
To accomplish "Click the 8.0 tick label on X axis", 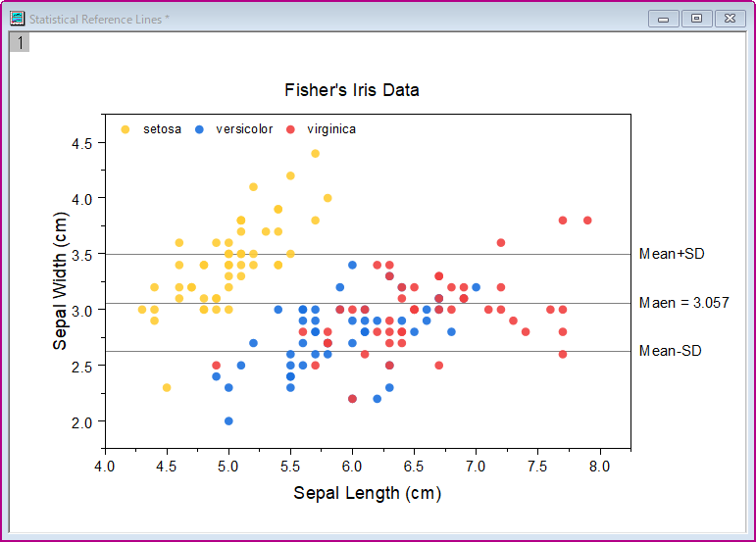I will 599,467.
